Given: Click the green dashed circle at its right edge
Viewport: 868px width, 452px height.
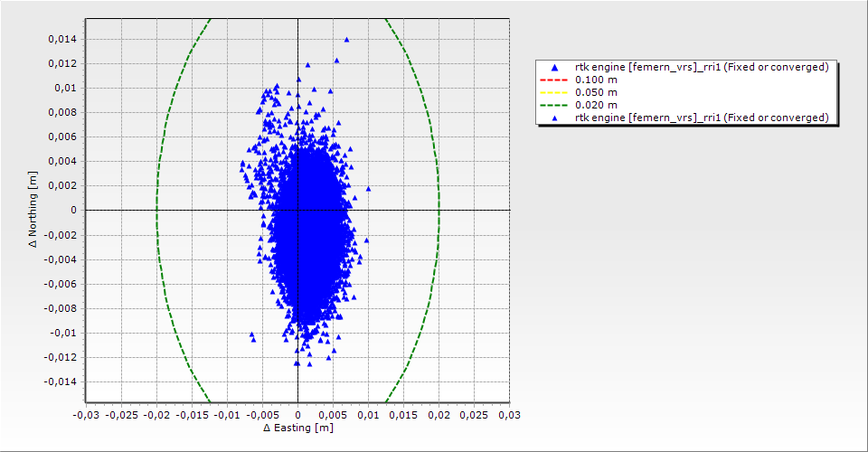Looking at the screenshot, I should point(439,210).
